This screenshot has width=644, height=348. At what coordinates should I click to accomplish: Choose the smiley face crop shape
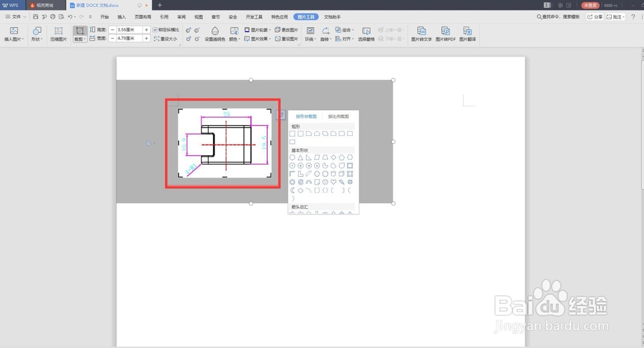[325, 182]
